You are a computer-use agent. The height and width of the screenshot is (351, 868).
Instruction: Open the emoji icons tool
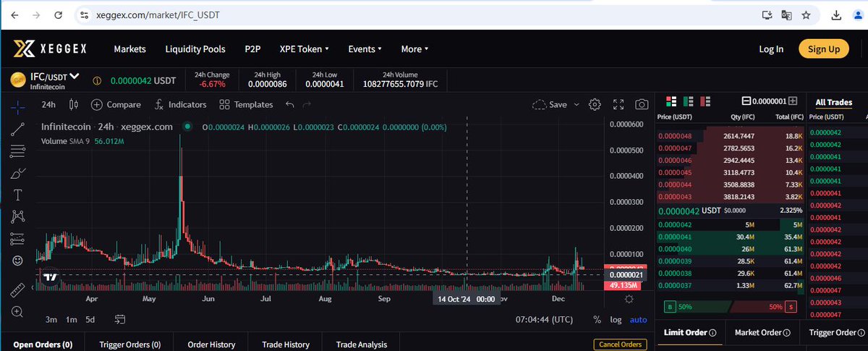[18, 260]
